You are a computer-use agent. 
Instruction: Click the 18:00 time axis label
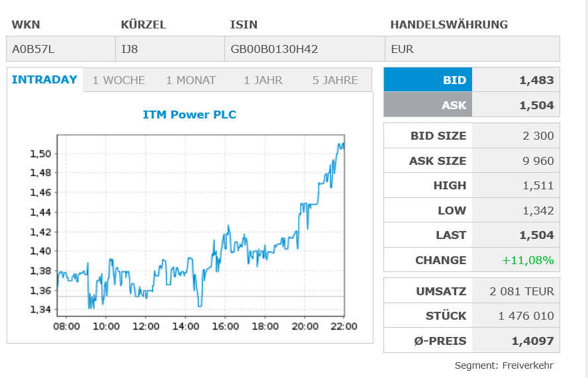click(265, 326)
